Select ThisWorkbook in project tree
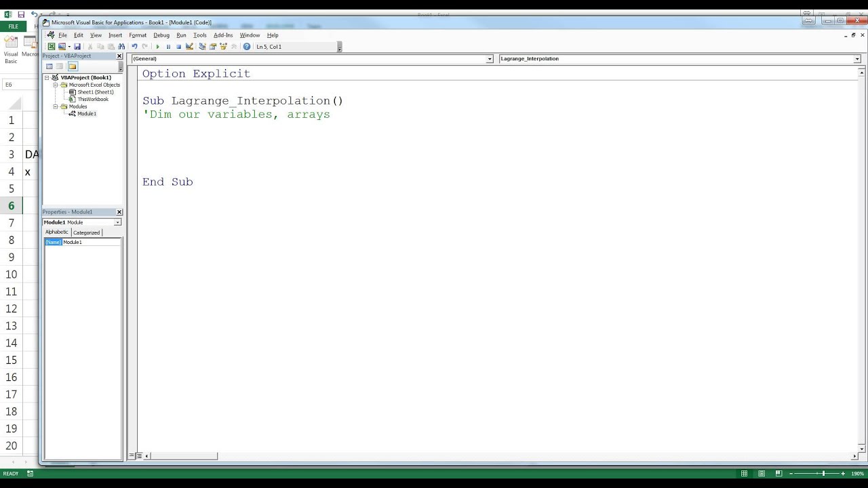This screenshot has height=488, width=868. [x=93, y=100]
